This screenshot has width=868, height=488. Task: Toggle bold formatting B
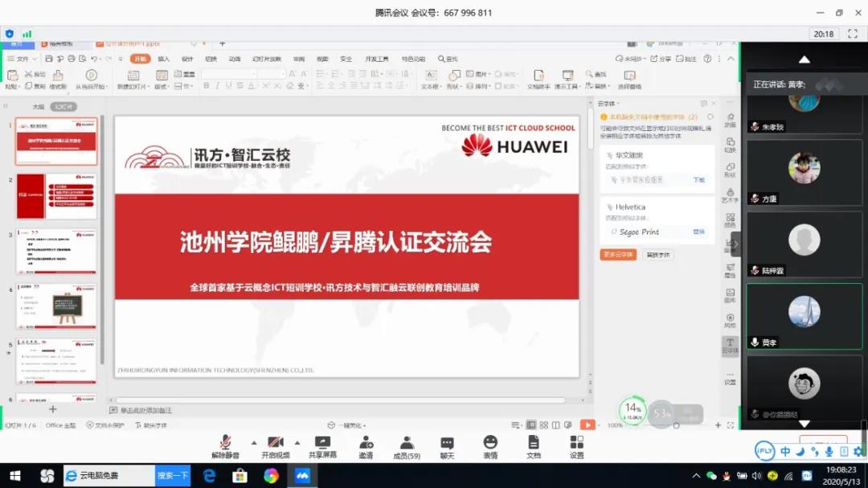207,86
